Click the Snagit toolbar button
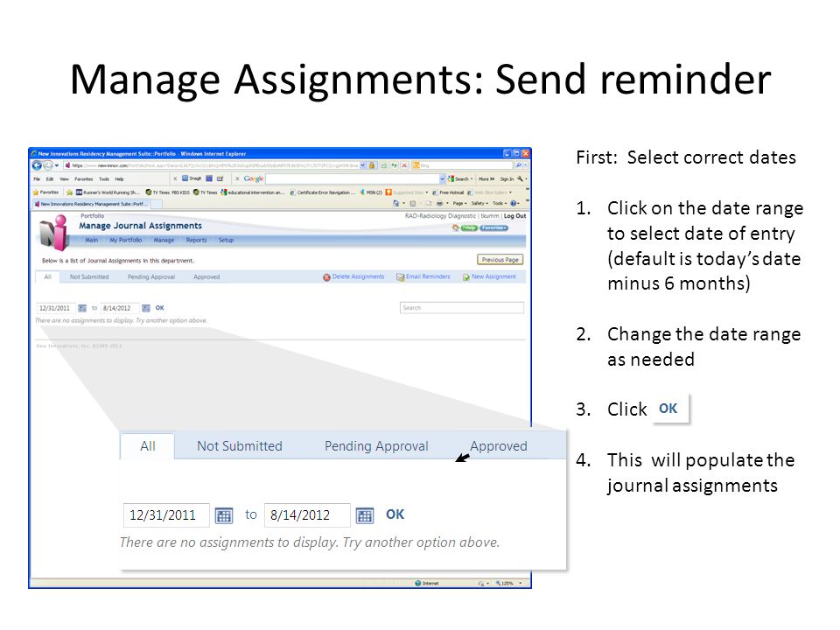The image size is (840, 630). coord(192,178)
